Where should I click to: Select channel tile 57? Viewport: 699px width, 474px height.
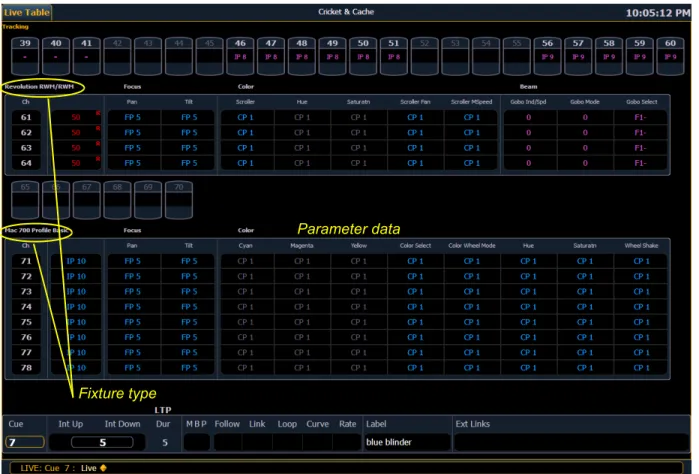pos(578,56)
